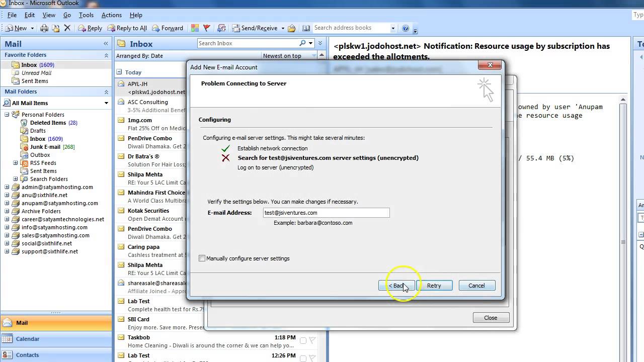Viewport: 644px width, 362px height.
Task: Open the Search address books dropdown
Action: [x=393, y=28]
